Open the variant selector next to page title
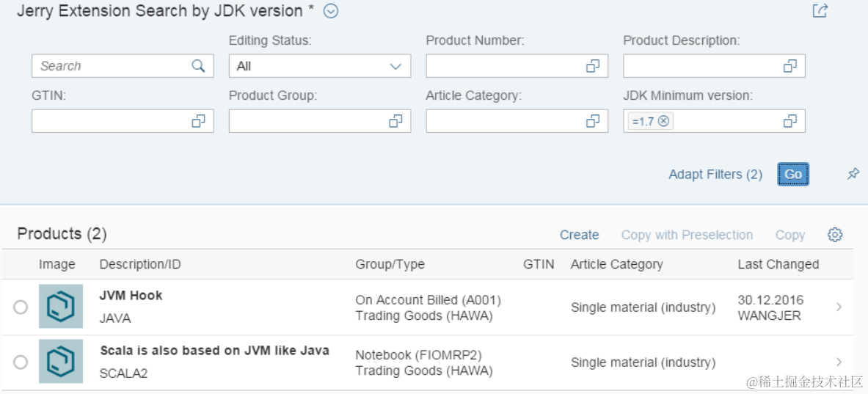The image size is (868, 394). 331,11
